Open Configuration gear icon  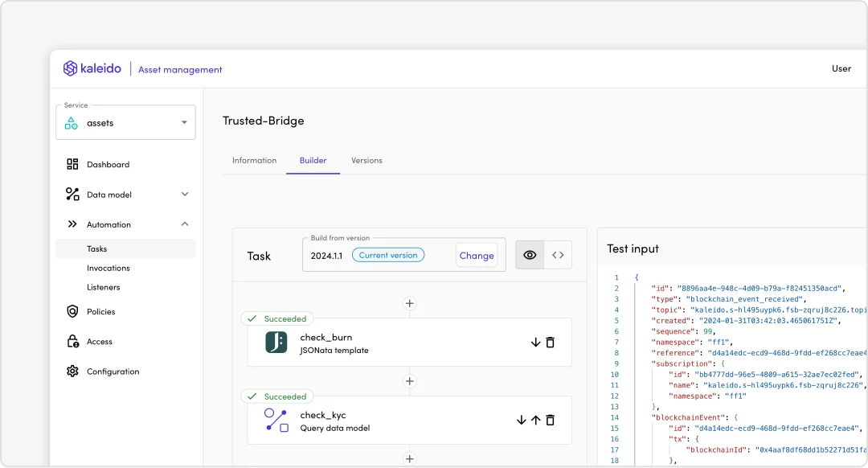[72, 371]
